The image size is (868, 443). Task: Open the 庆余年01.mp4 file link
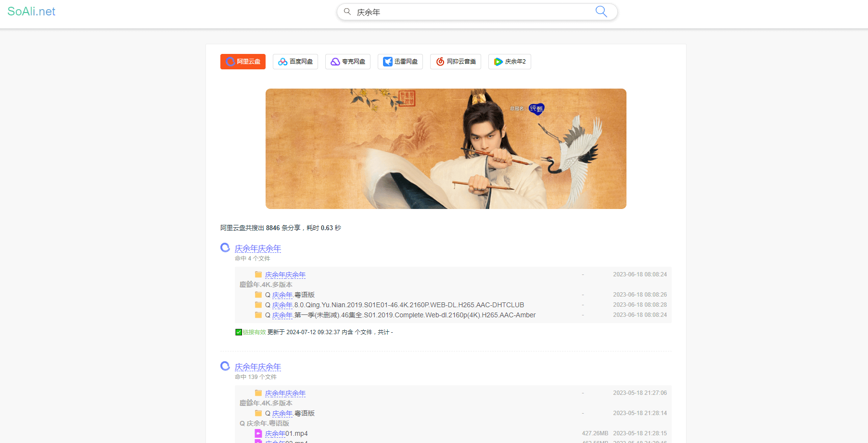[x=286, y=433]
